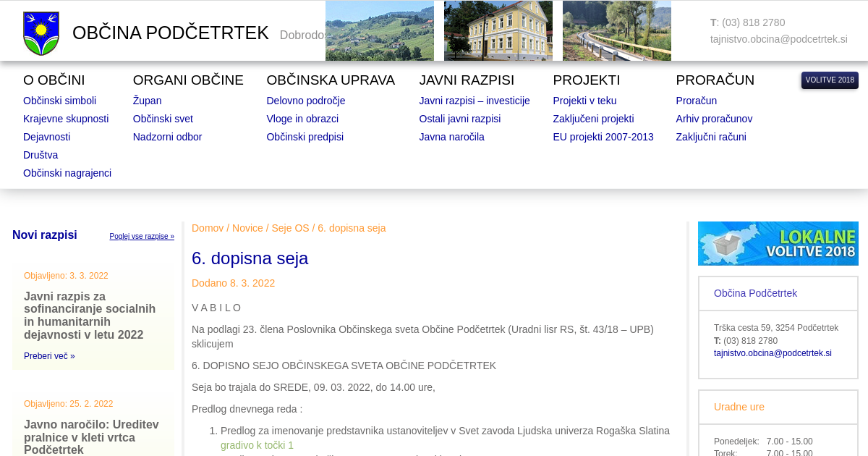
Task: Click Preberi več under social activities tender
Action: [x=49, y=356]
